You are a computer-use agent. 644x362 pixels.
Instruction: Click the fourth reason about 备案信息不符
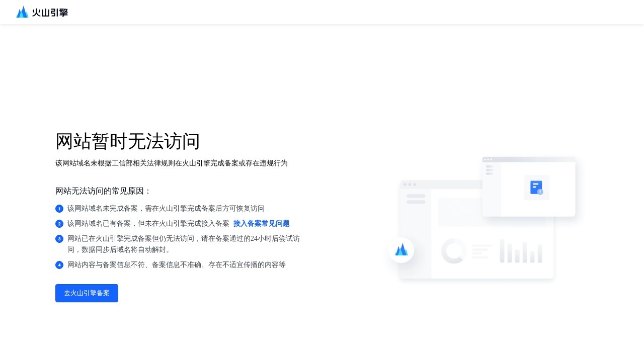coord(176,264)
